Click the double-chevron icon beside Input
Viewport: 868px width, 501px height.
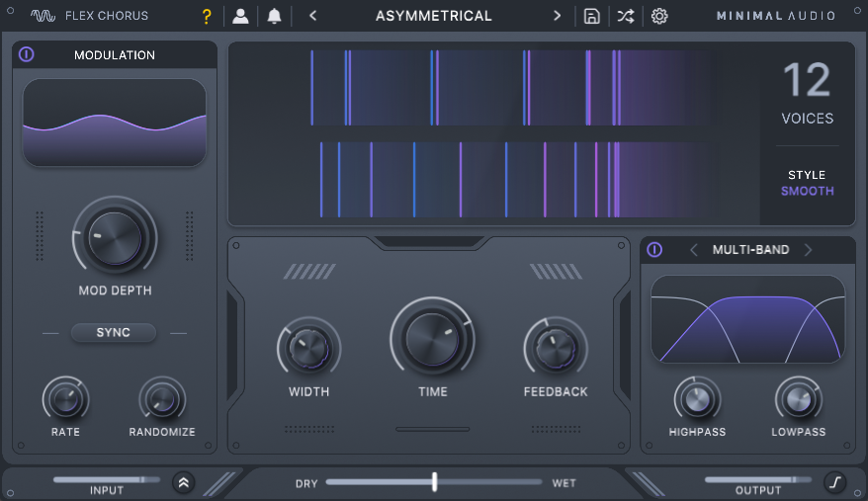pos(184,482)
